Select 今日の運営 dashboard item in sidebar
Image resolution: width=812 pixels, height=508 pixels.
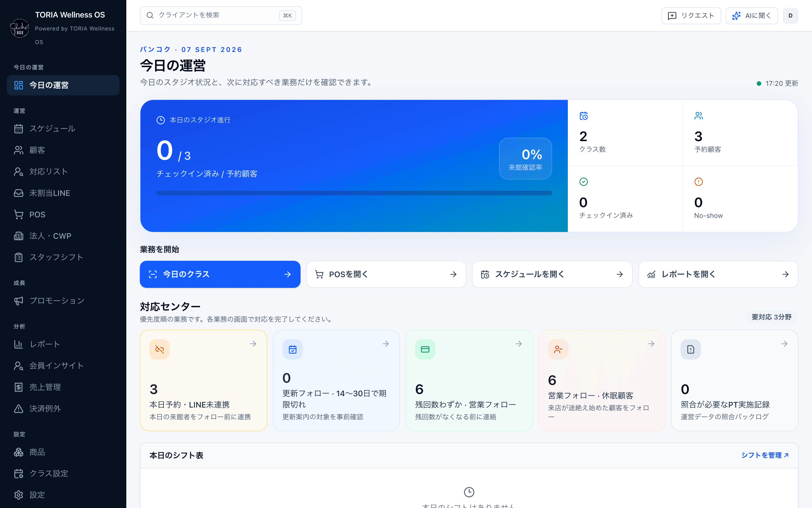point(63,85)
